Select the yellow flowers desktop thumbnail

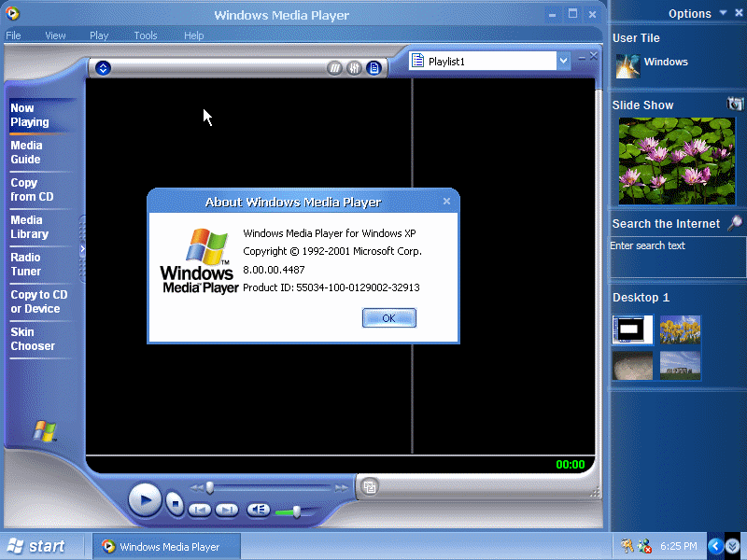coord(681,329)
